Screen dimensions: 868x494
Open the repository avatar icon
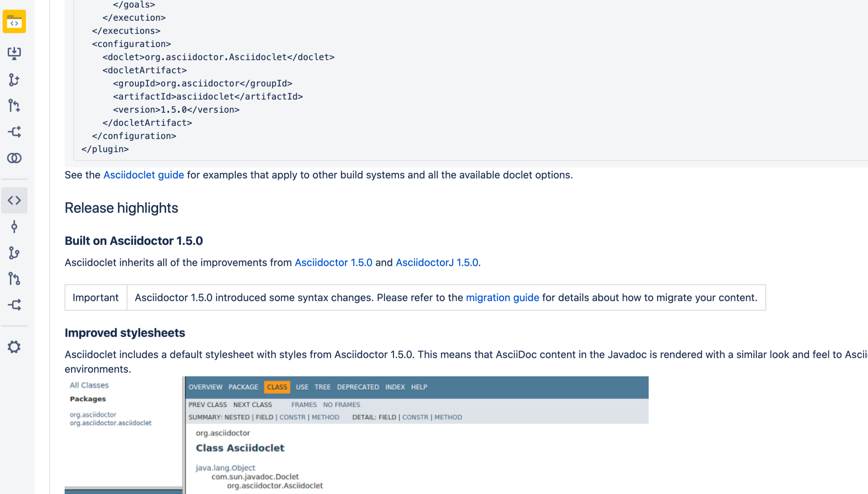14,22
